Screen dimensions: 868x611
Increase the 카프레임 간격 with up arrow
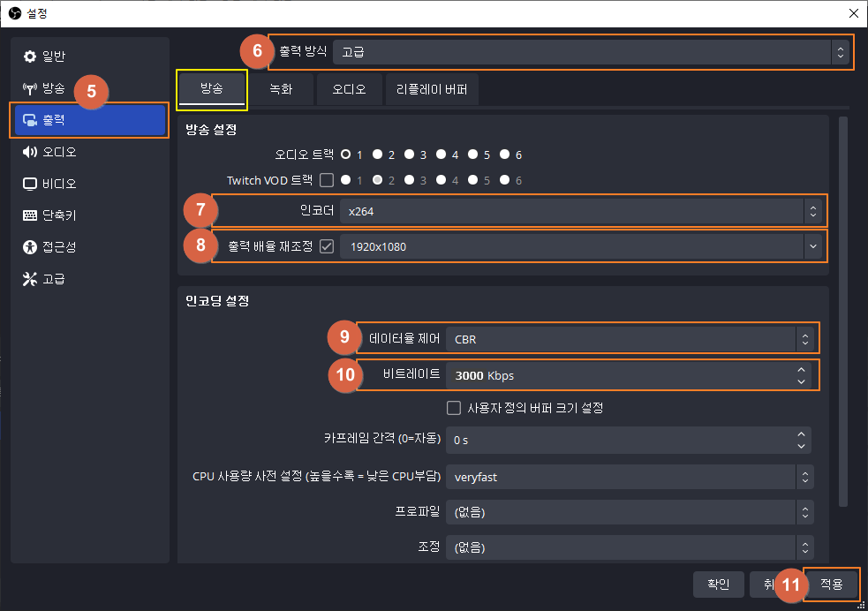[801, 434]
